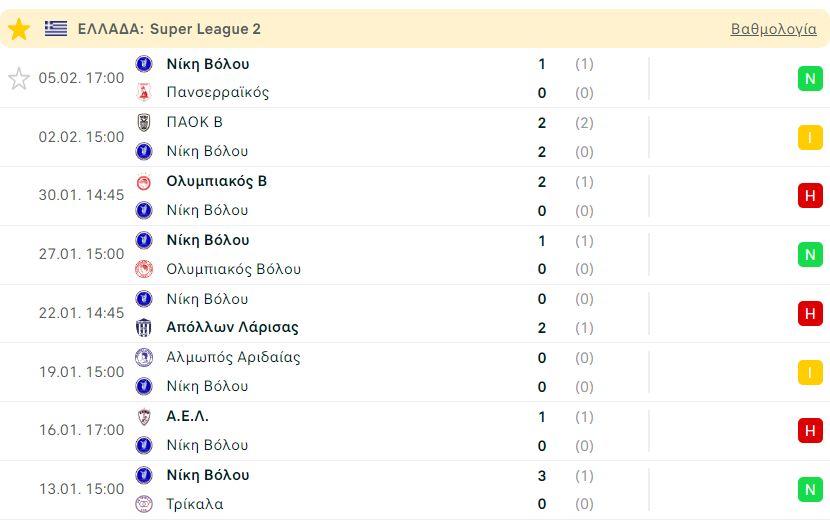Screen dimensions: 830x526
Task: Click the Α.Ε.Λ. team crest
Action: 144,416
